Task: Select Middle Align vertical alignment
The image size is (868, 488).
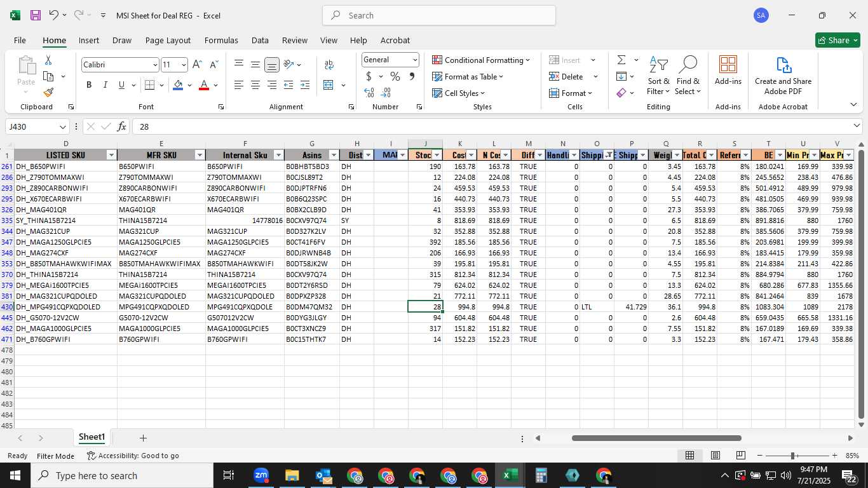Action: pyautogui.click(x=255, y=65)
